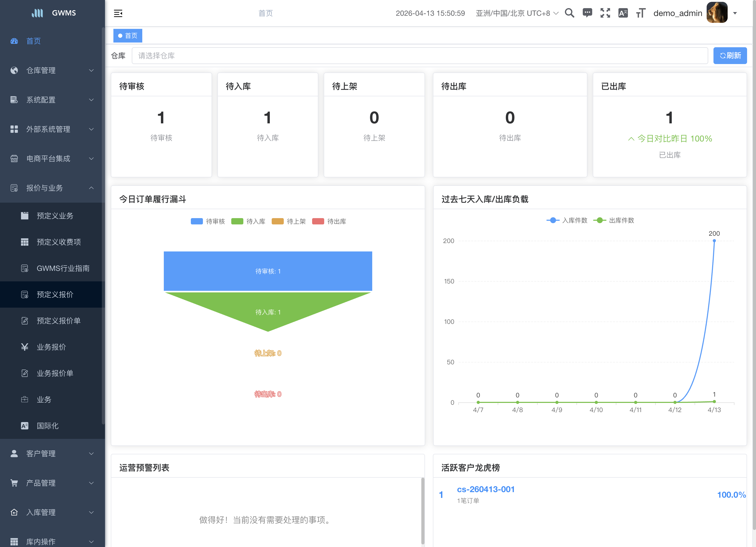
Task: Click the blue 待审核: 1 funnel segment
Action: pos(268,271)
